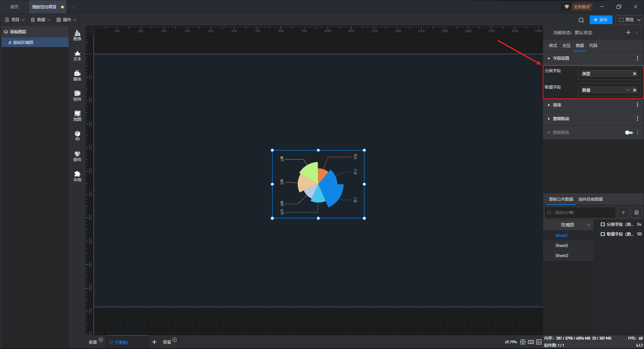Select Sheet2 in the data list

pos(561,246)
